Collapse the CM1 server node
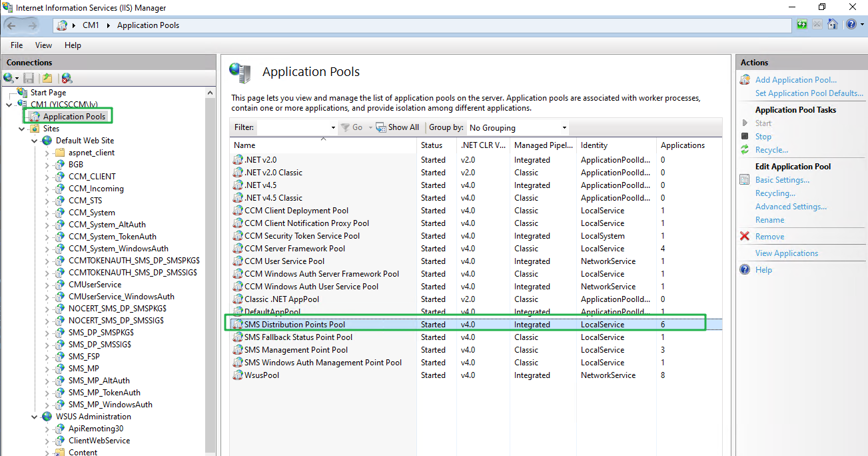The height and width of the screenshot is (456, 868). pyautogui.click(x=9, y=105)
